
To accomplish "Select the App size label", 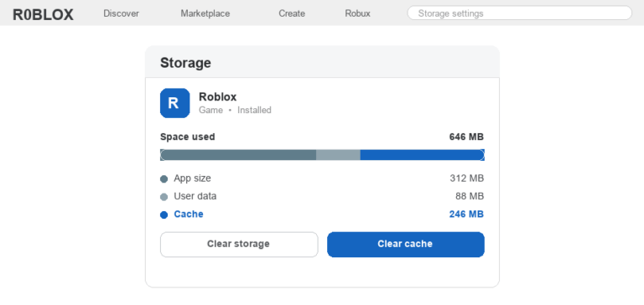I will [192, 178].
